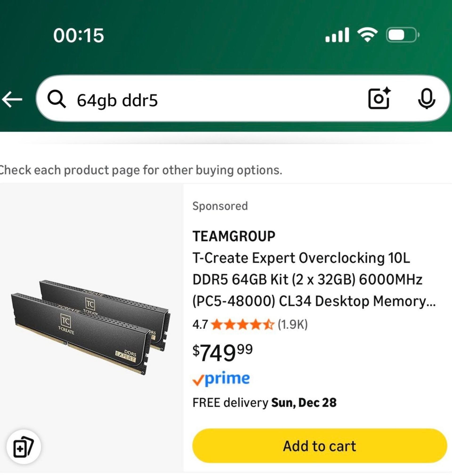Tap FREE delivery Sun, Dec 28 text
452x476 pixels.
pos(264,403)
